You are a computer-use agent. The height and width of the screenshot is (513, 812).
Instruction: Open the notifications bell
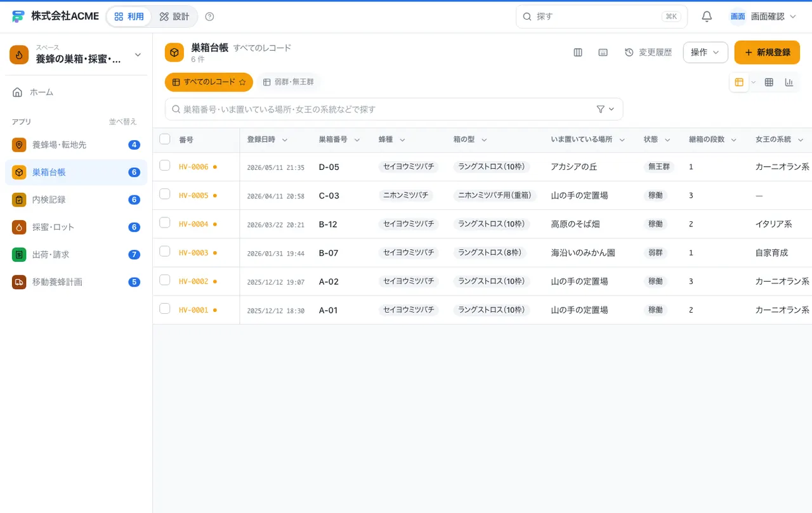pos(707,16)
